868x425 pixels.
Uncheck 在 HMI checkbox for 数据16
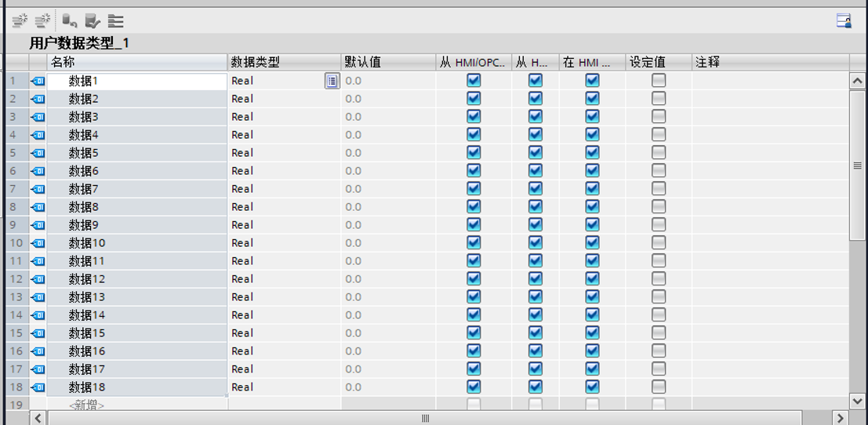[592, 351]
